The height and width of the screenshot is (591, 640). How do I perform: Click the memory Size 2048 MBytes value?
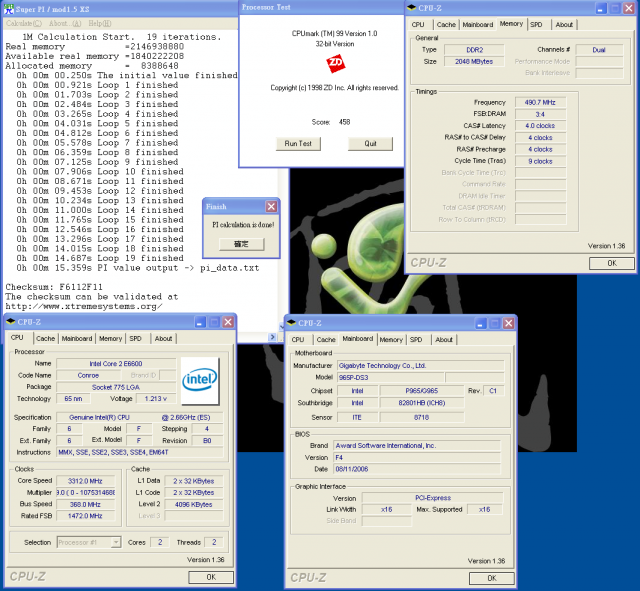coord(474,62)
